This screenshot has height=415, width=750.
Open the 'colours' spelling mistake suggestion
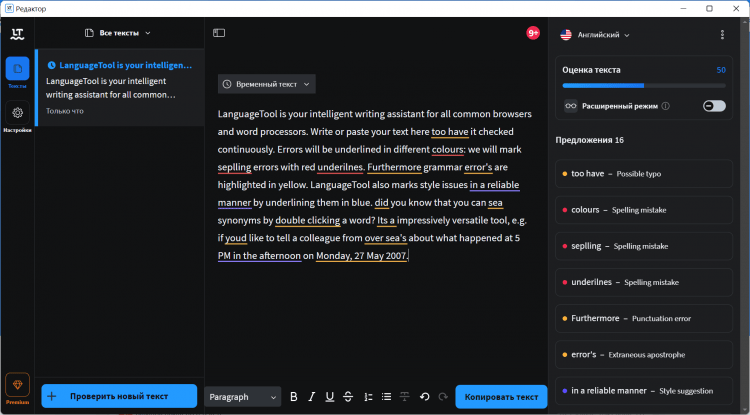644,210
